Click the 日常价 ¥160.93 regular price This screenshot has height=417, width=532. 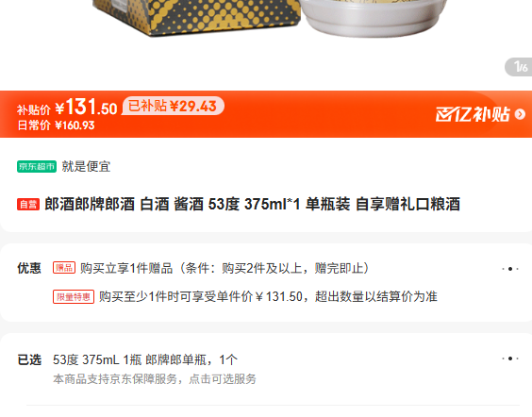click(x=56, y=125)
